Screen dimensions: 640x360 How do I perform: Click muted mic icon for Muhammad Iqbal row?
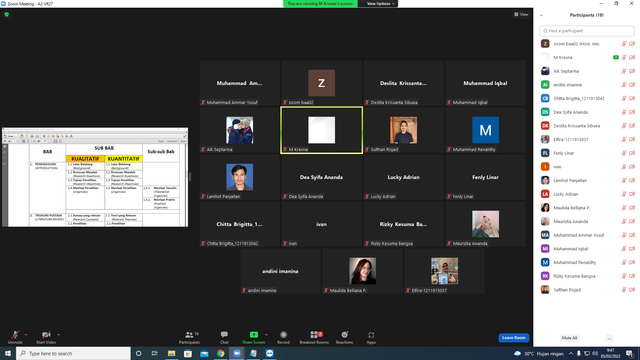pos(624,249)
